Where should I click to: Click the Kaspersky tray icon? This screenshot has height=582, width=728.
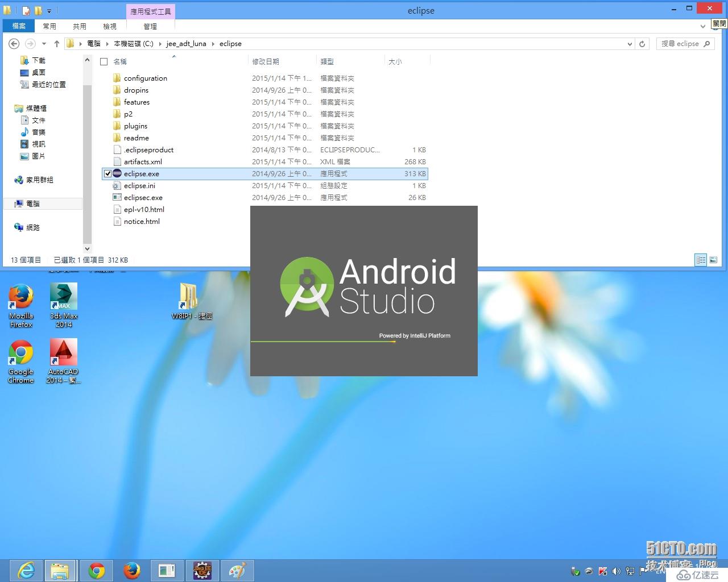tap(603, 571)
